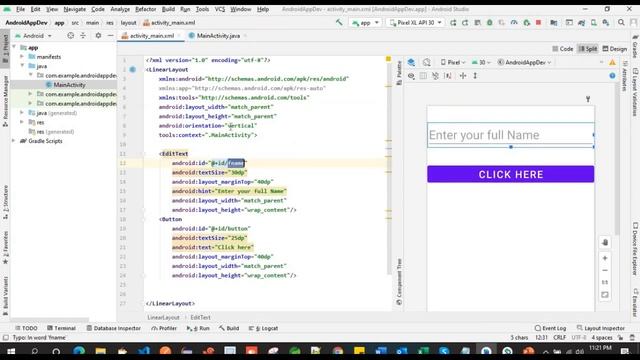Select the Enter your full Name field preview

511,135
